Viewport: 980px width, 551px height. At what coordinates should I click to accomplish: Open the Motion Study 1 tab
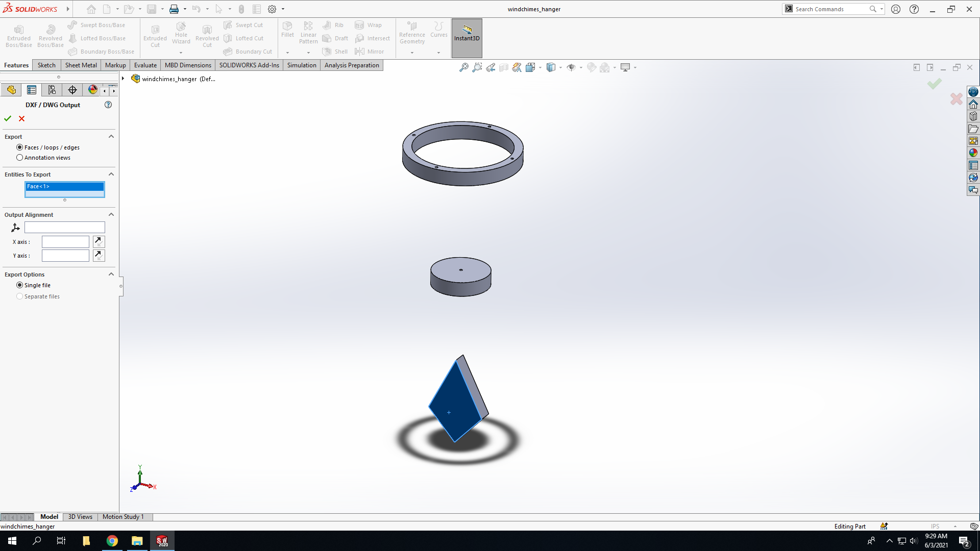(x=123, y=517)
